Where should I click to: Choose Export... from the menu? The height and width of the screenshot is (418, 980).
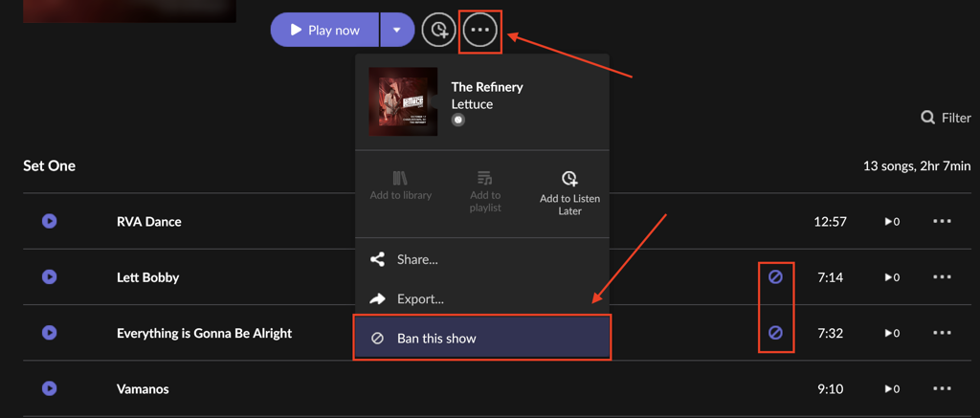tap(420, 298)
